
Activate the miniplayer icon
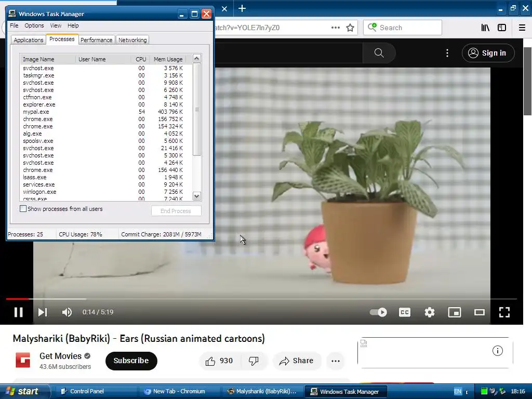click(x=454, y=312)
